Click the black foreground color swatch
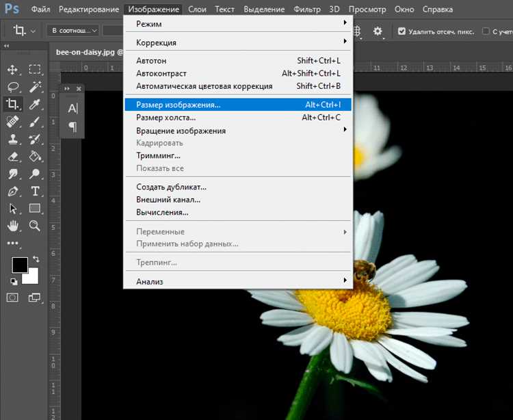The image size is (513, 420). coord(20,265)
